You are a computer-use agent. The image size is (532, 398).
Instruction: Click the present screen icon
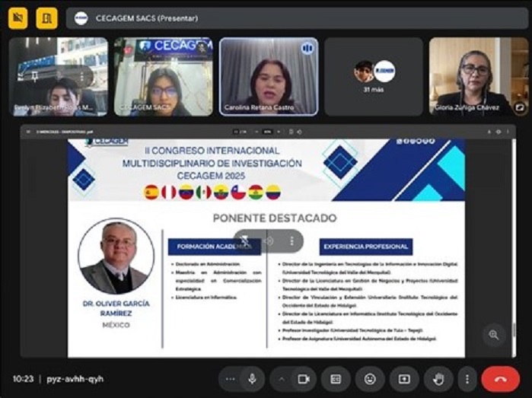click(x=404, y=378)
